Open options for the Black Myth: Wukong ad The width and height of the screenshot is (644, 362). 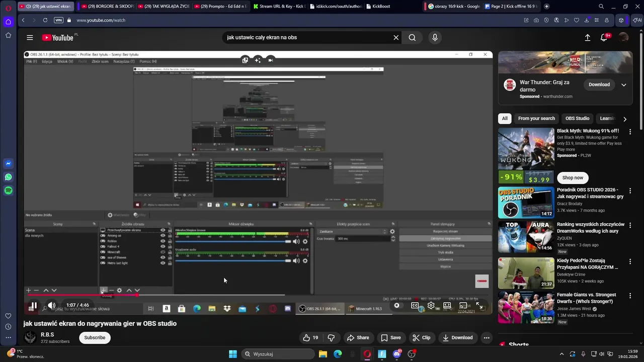click(630, 132)
